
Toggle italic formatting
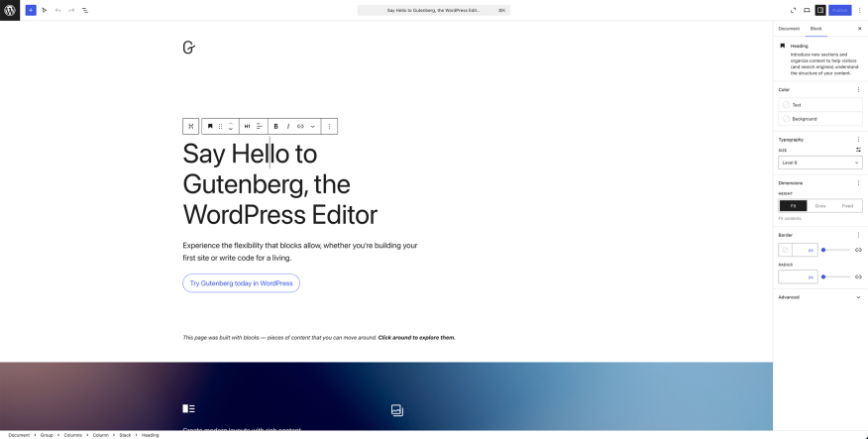[x=288, y=126]
